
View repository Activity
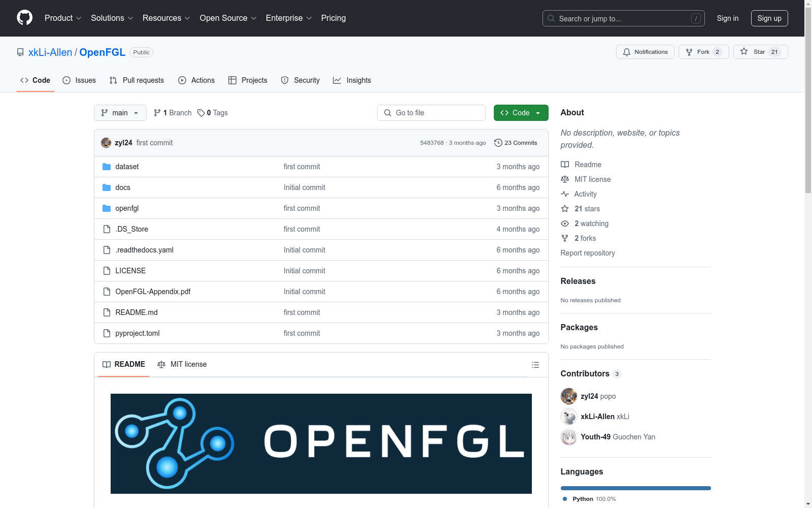pyautogui.click(x=579, y=194)
